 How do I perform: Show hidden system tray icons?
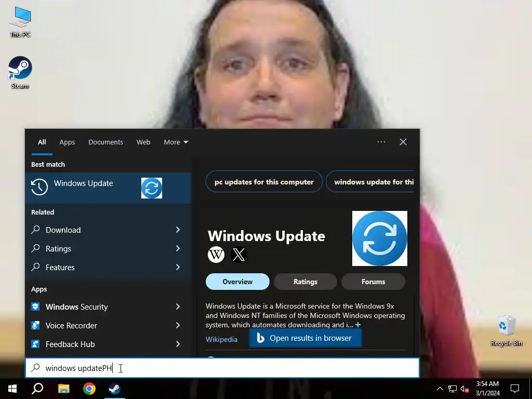click(x=440, y=389)
